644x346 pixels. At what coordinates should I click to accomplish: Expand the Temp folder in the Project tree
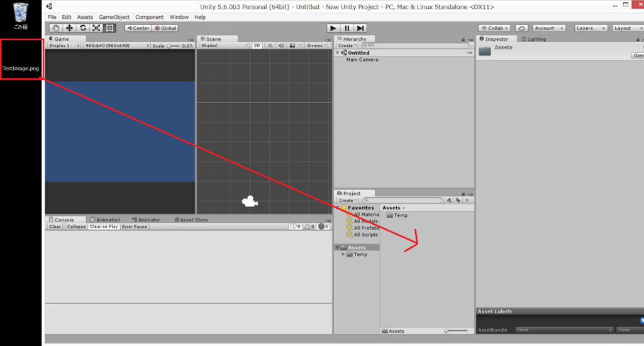(x=343, y=254)
